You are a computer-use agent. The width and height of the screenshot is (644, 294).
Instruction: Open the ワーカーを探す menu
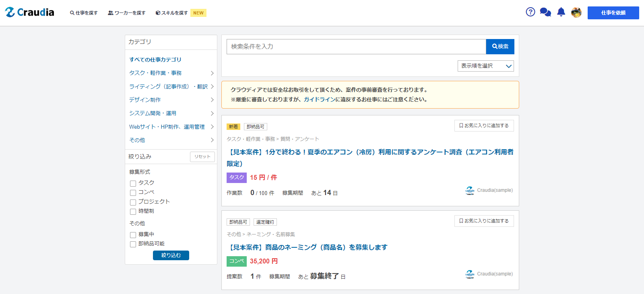[126, 13]
